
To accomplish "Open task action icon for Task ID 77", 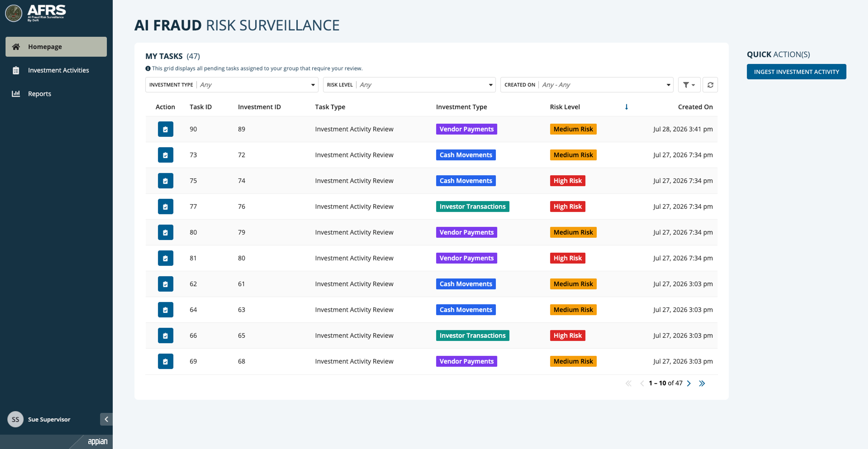I will [165, 207].
